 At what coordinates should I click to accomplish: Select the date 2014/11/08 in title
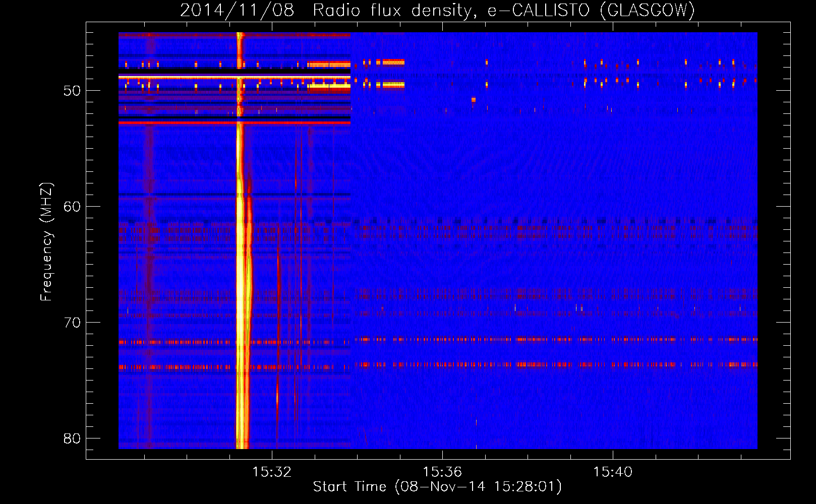pos(237,10)
